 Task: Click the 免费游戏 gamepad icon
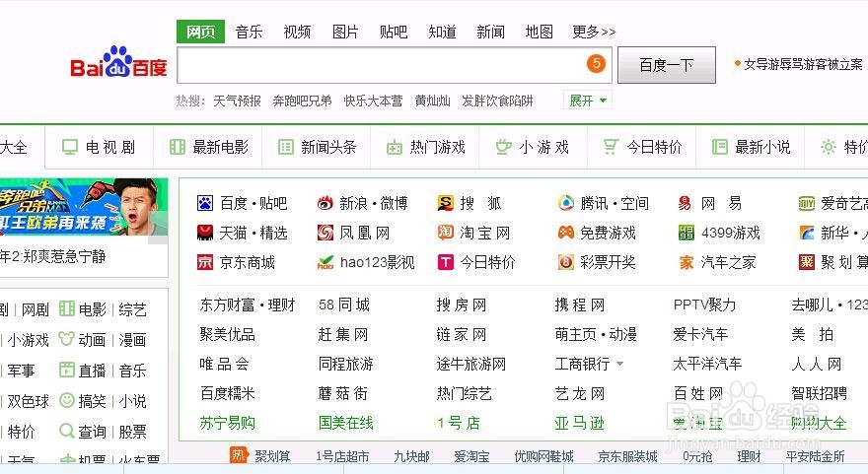(x=566, y=233)
